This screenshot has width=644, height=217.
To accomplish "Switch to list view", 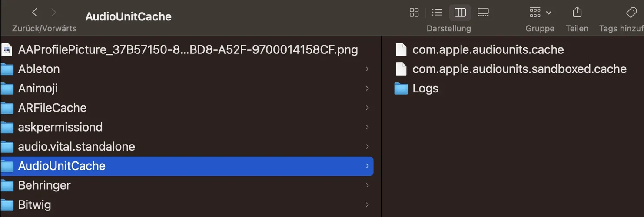I will 437,13.
